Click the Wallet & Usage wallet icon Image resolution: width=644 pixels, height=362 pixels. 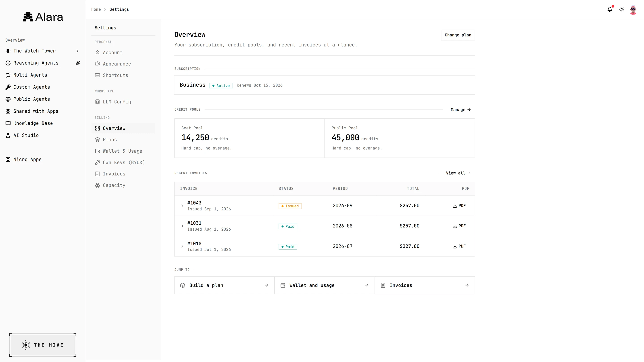(x=97, y=151)
